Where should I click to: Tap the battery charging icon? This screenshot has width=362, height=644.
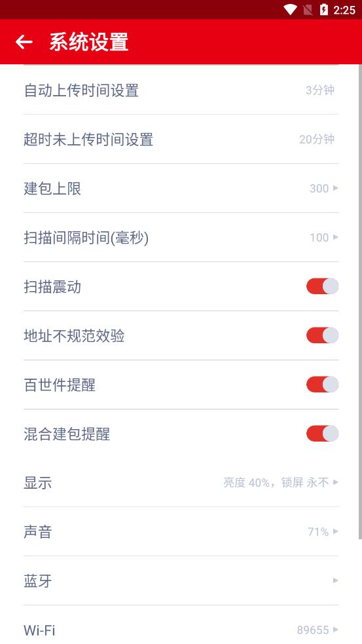(x=324, y=9)
